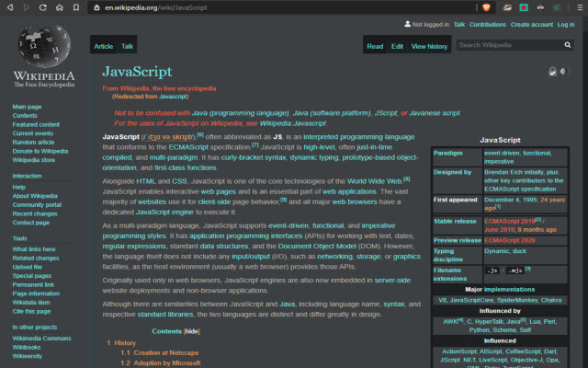Image resolution: width=588 pixels, height=368 pixels.
Task: Open Community portal link
Action: pyautogui.click(x=37, y=204)
